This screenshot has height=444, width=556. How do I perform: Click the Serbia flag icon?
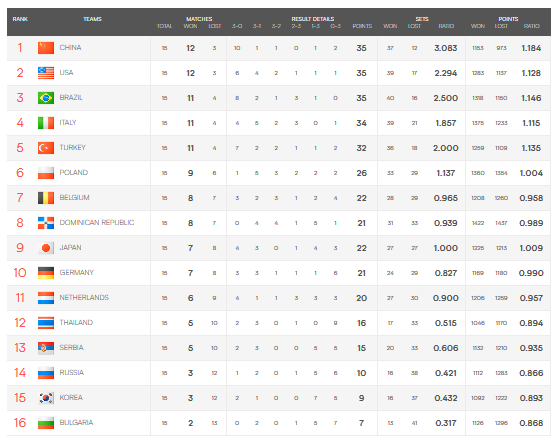46,348
